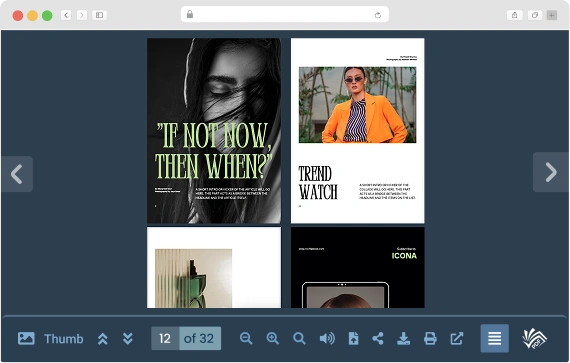
Task: Open the hamburger menu button in toolbar
Action: click(x=494, y=338)
